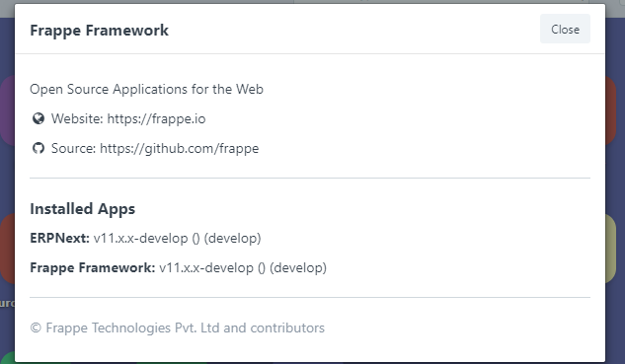The image size is (625, 364).
Task: Select the 'Frappe Framework' dialog title
Action: pos(100,31)
